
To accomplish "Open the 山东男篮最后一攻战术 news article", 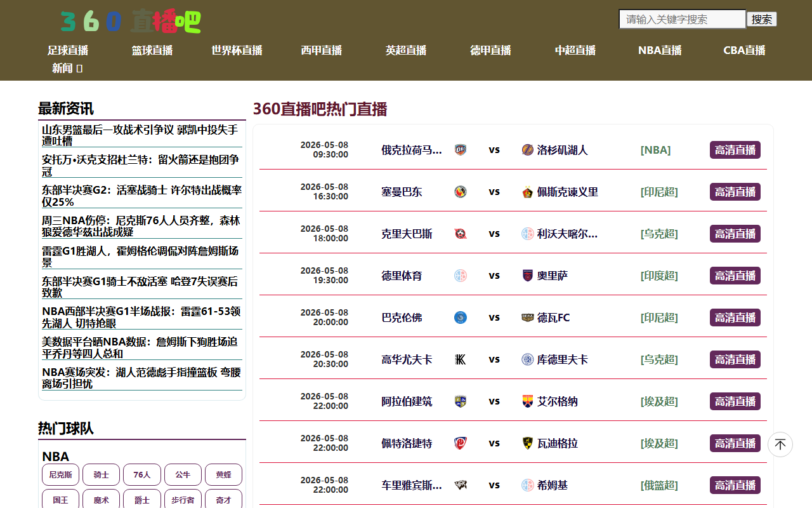I will (x=142, y=135).
